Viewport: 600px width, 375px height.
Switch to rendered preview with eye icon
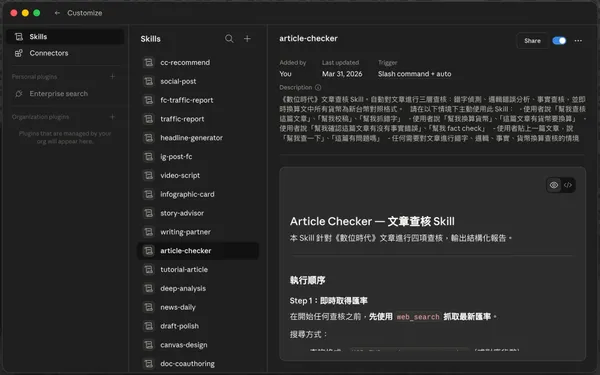coord(554,185)
